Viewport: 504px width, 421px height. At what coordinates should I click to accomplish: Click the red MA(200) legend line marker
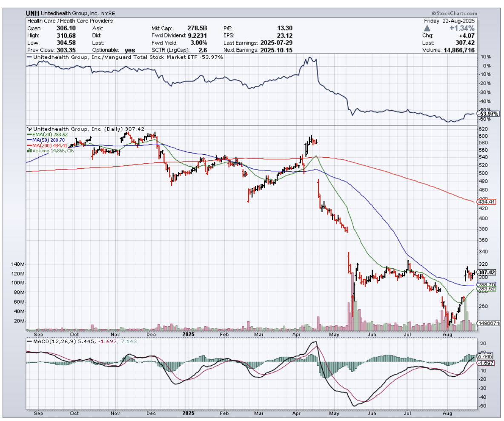click(29, 145)
